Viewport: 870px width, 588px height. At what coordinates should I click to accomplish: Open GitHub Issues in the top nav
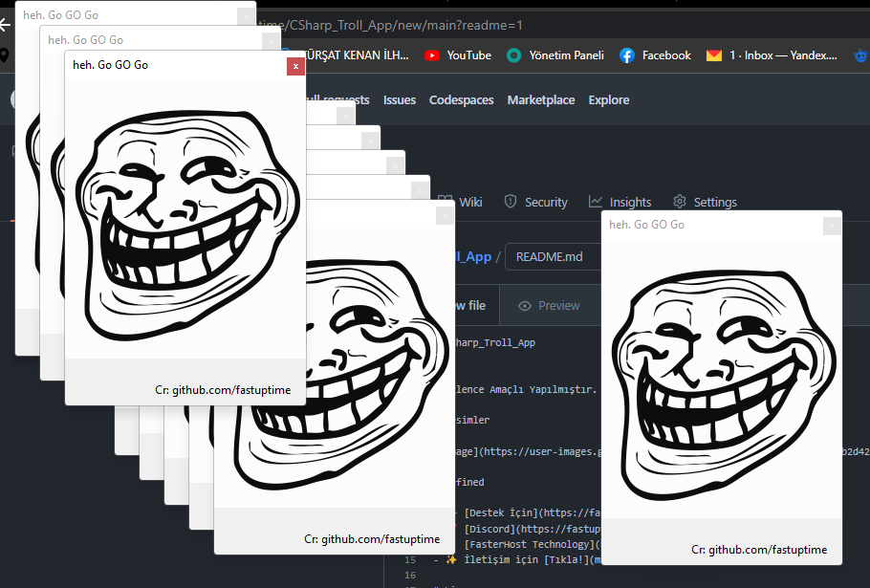[x=400, y=99]
